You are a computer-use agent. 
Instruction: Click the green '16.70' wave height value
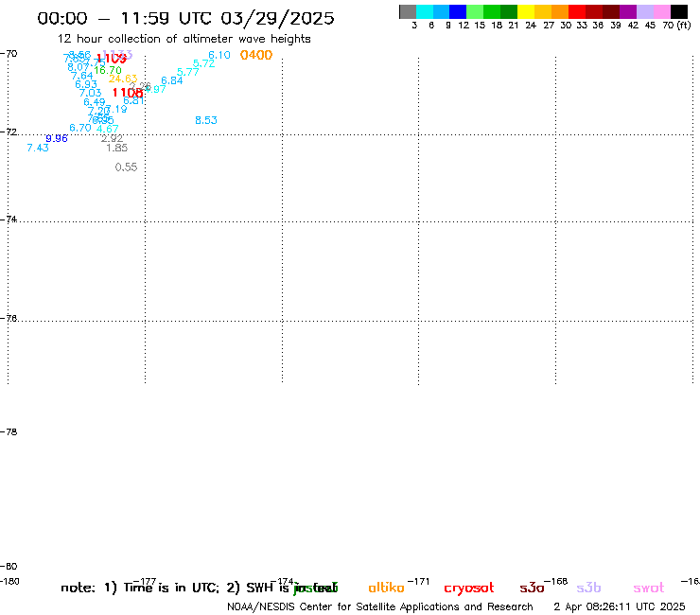[x=108, y=71]
